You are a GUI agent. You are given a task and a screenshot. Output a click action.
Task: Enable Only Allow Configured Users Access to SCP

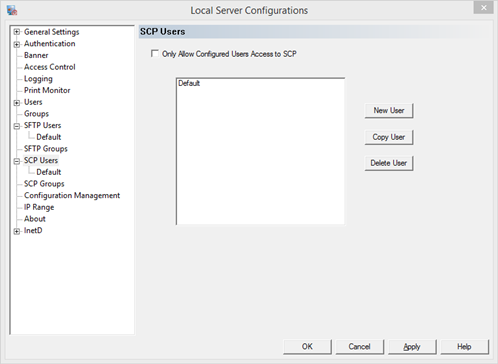(x=155, y=53)
